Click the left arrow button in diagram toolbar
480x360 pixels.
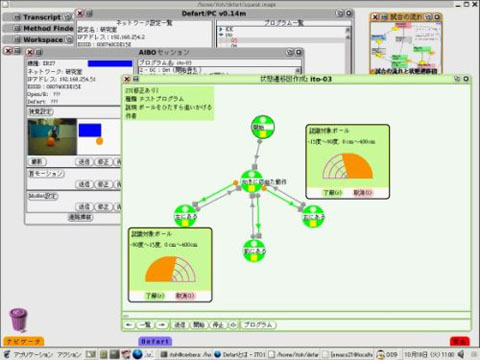pos(130,325)
